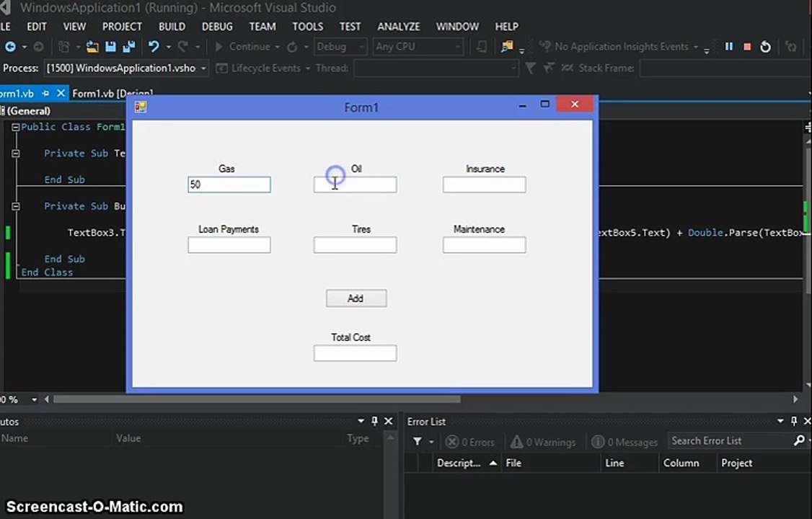
Task: Toggle the 0 Warnings filter
Action: [543, 442]
